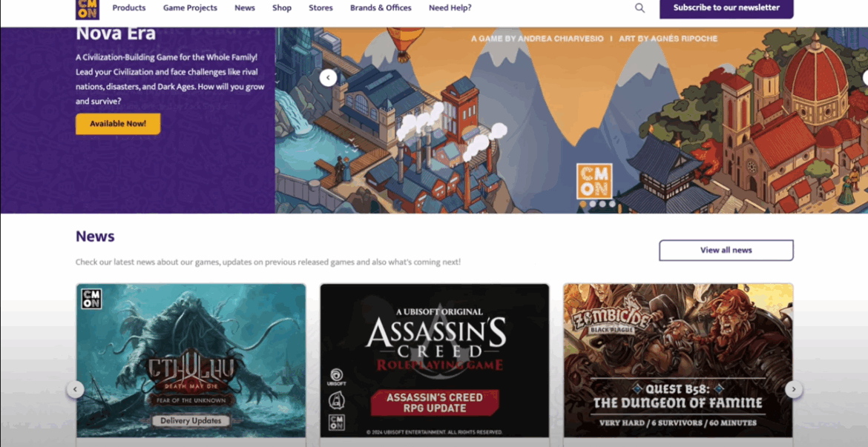Select the second hero slide dot

point(593,204)
